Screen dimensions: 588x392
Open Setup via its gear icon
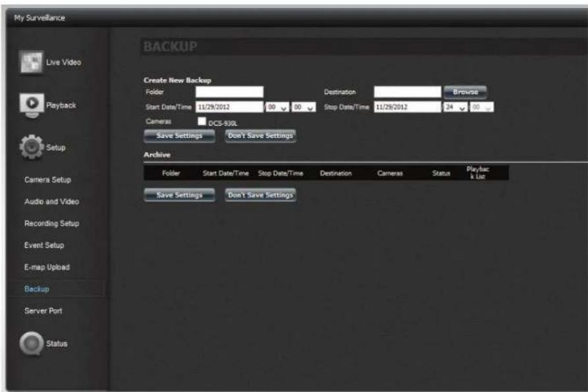tap(32, 147)
